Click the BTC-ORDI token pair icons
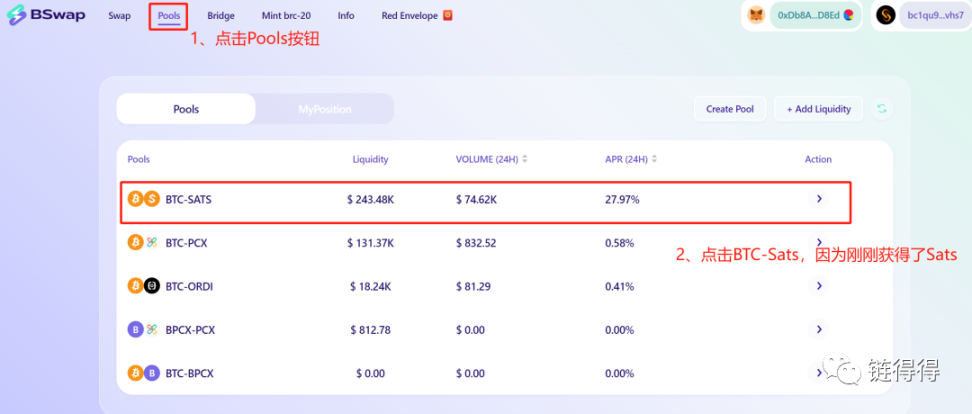 (x=144, y=286)
